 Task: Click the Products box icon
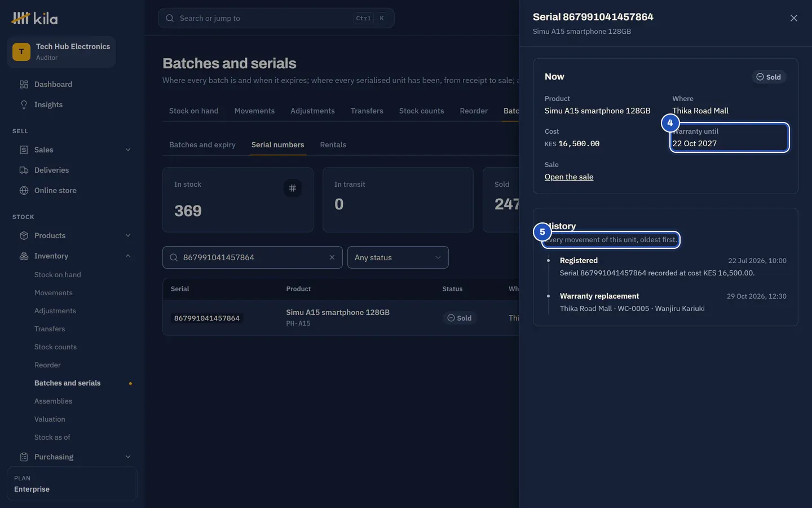pyautogui.click(x=24, y=236)
